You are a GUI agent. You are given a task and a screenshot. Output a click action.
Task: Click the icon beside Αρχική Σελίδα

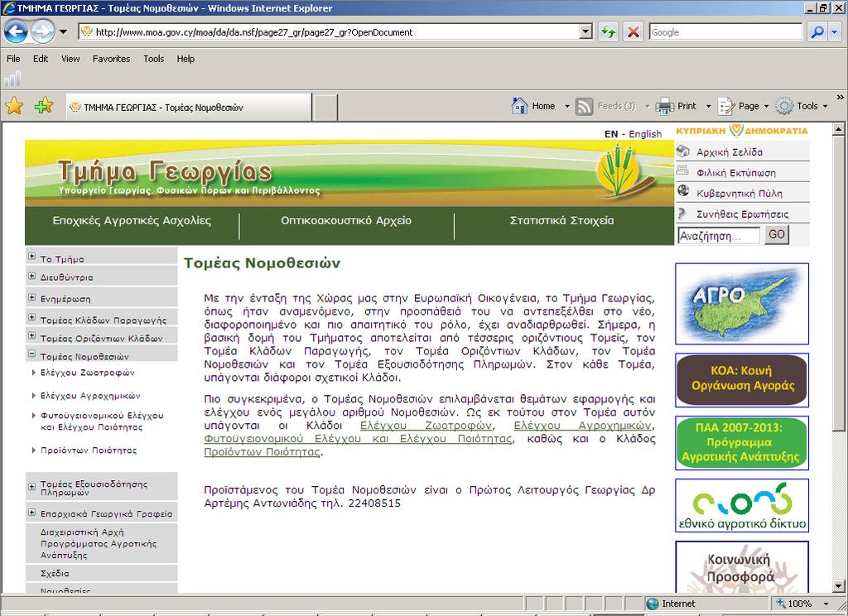[683, 151]
